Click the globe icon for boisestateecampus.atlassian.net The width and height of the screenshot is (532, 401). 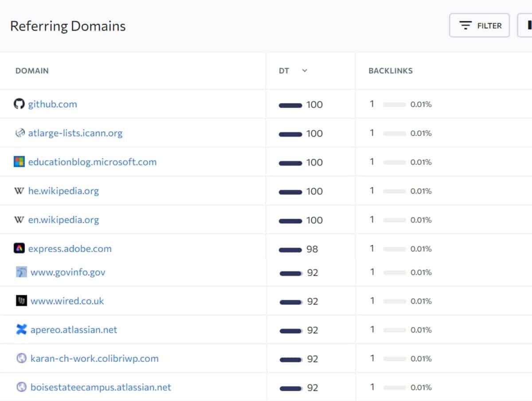21,387
